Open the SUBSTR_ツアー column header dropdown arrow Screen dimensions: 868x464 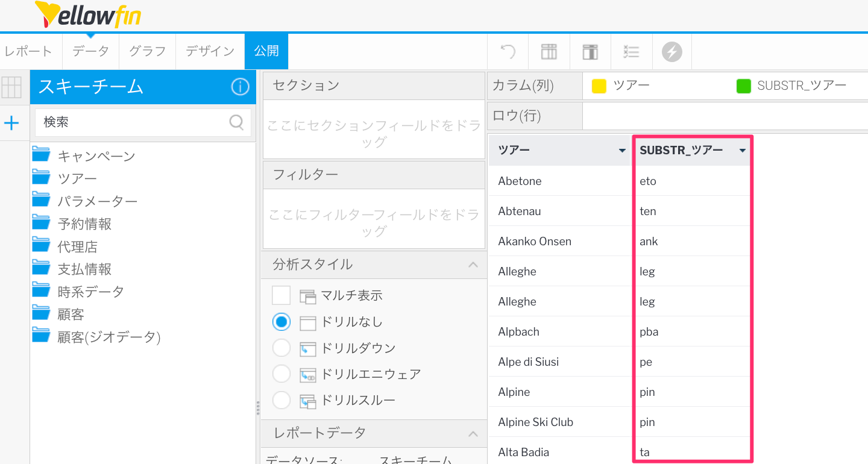[743, 151]
